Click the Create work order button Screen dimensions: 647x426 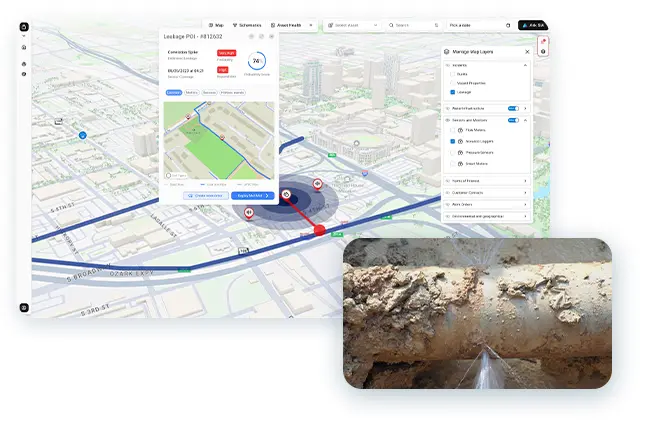tap(207, 195)
